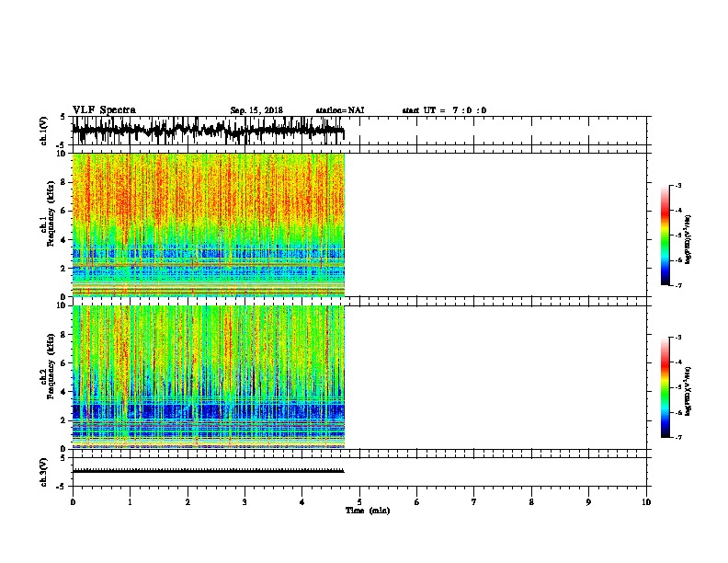Image resolution: width=728 pixels, height=563 pixels.
Task: Click the "Time (min)" axis label
Action: tap(368, 511)
